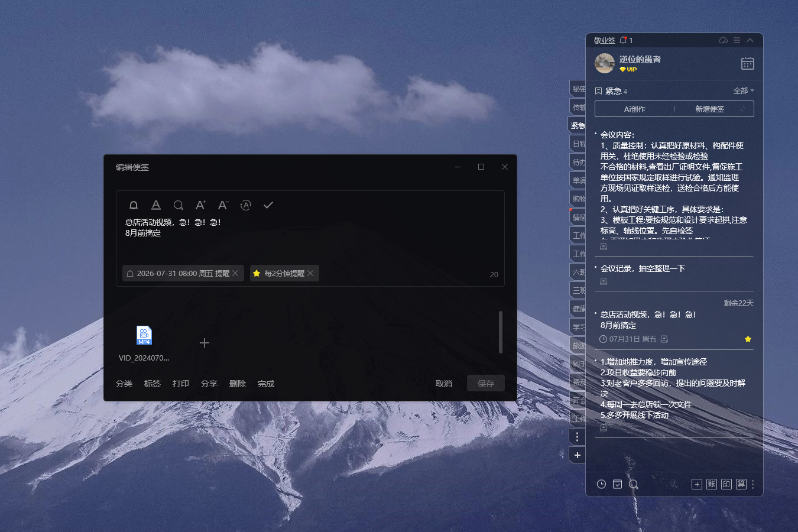Click the attachment icon under 会议记录 note
798x532 pixels.
pos(604,281)
